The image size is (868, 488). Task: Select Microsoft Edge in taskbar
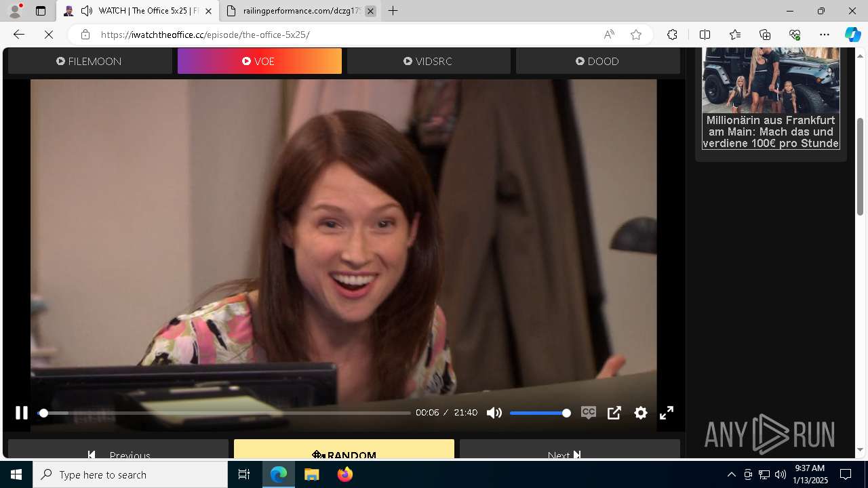[279, 474]
